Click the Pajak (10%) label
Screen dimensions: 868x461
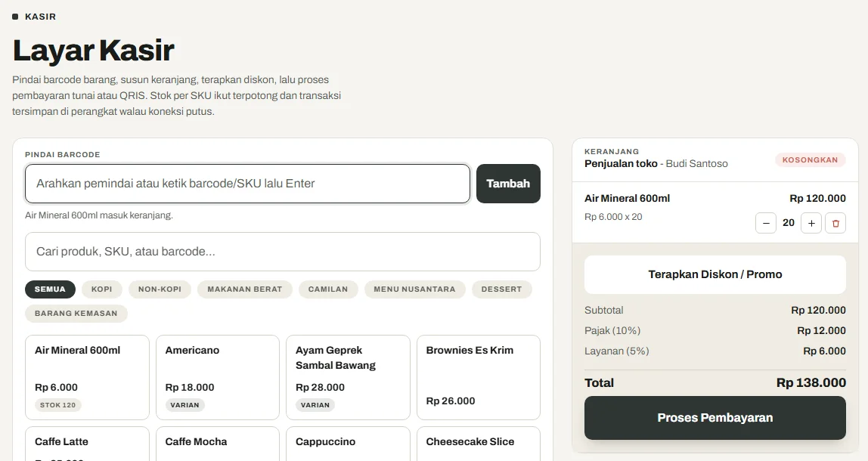click(612, 331)
